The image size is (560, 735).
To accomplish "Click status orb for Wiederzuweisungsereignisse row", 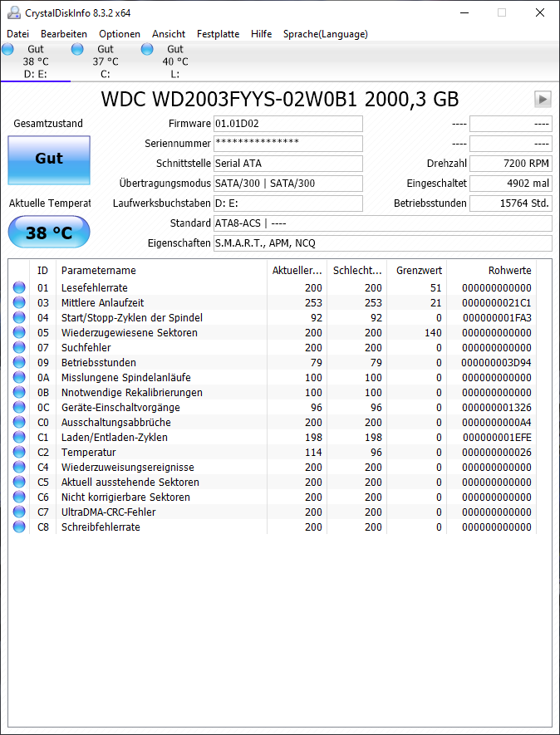I will [x=19, y=468].
